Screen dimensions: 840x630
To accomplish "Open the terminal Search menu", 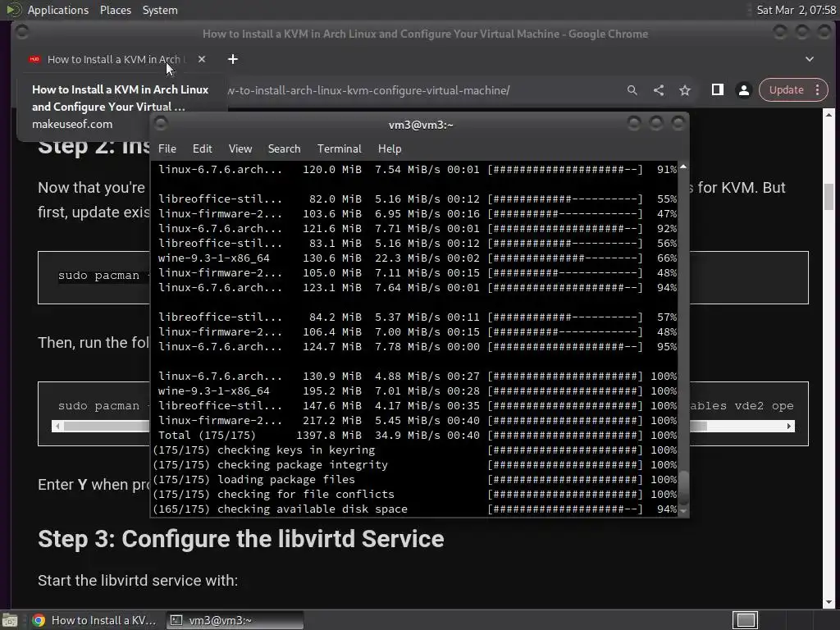I will [284, 148].
